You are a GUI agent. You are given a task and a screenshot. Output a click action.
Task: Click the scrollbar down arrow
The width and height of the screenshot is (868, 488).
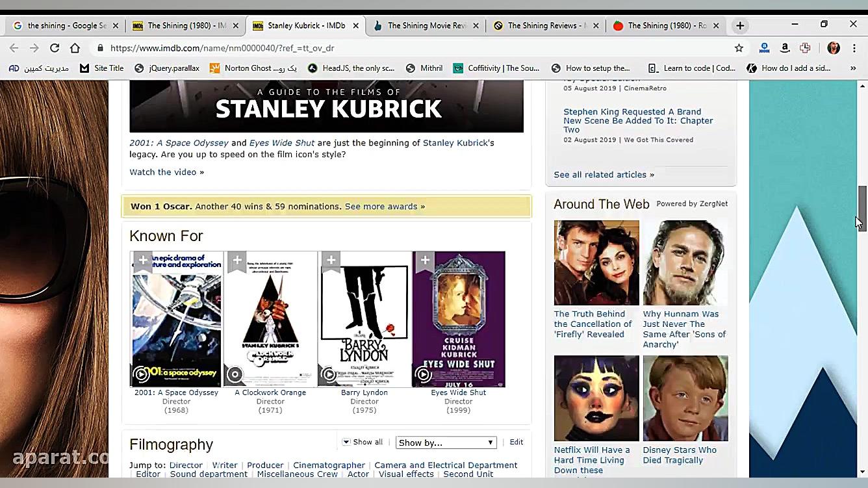tap(862, 472)
